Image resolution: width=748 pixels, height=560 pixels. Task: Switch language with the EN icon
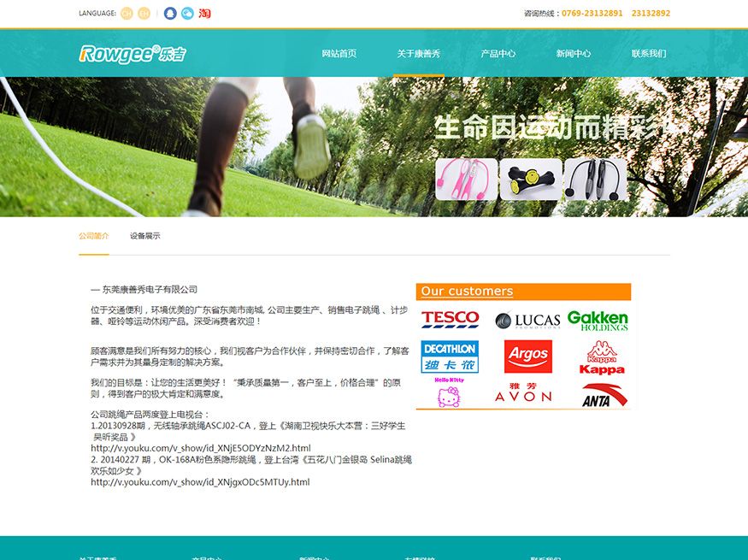coord(144,14)
